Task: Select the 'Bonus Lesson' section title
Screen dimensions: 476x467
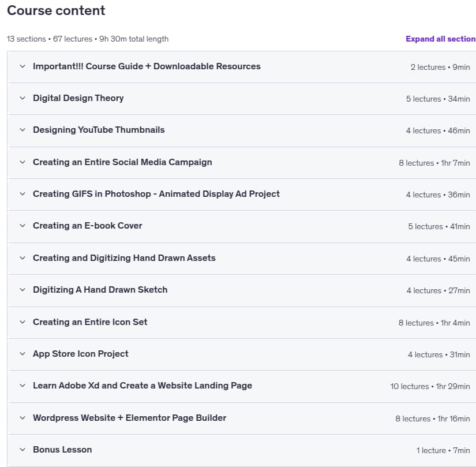Action: pyautogui.click(x=62, y=449)
